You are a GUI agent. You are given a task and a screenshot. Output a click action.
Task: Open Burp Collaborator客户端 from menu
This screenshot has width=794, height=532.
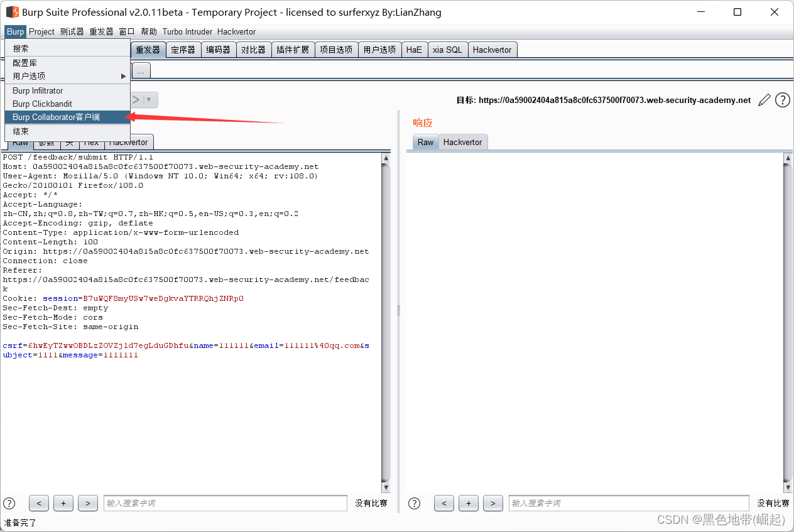67,117
